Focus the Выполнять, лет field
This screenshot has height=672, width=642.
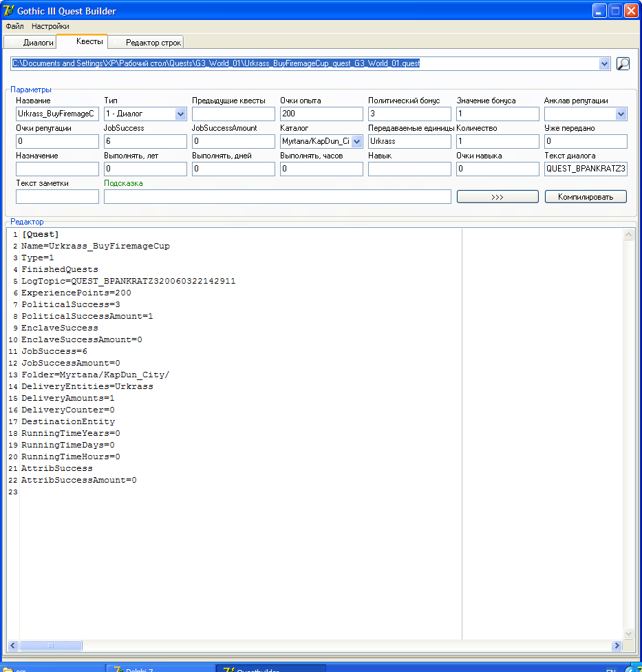point(145,169)
